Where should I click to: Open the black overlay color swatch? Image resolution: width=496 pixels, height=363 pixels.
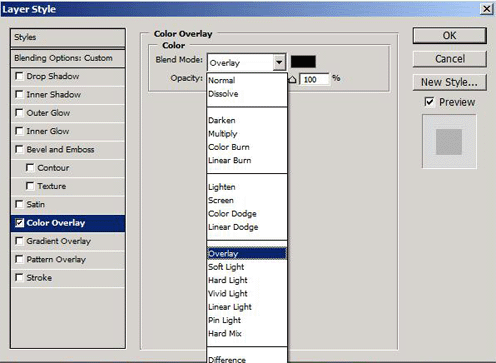303,62
